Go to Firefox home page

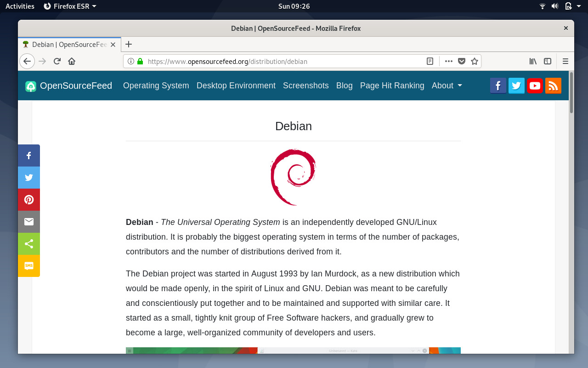pos(72,61)
